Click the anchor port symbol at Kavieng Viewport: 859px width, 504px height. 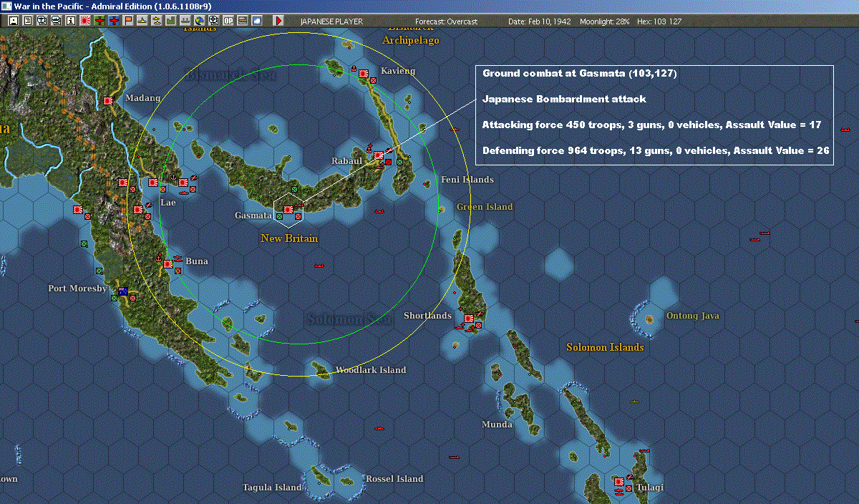coord(354,69)
